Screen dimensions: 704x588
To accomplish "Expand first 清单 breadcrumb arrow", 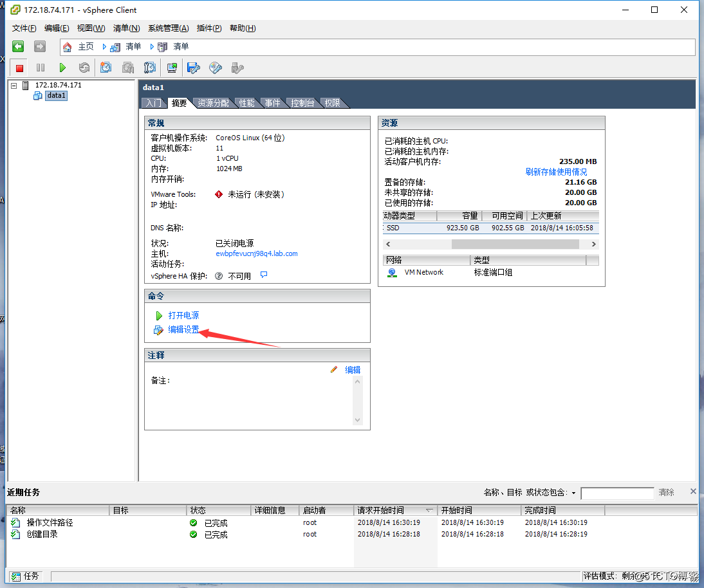I will click(104, 47).
